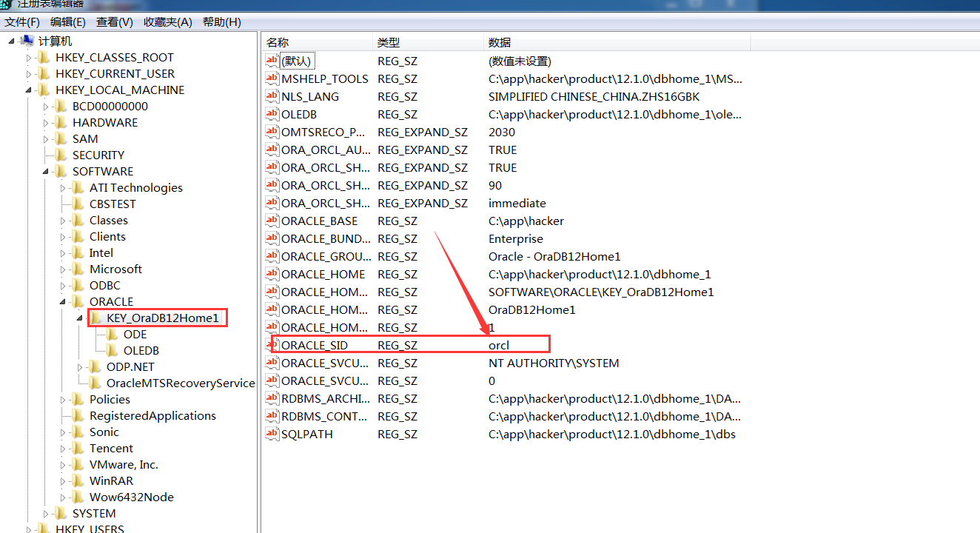Image resolution: width=980 pixels, height=533 pixels.
Task: Select the RegisteredApplications tree key
Action: tap(152, 415)
